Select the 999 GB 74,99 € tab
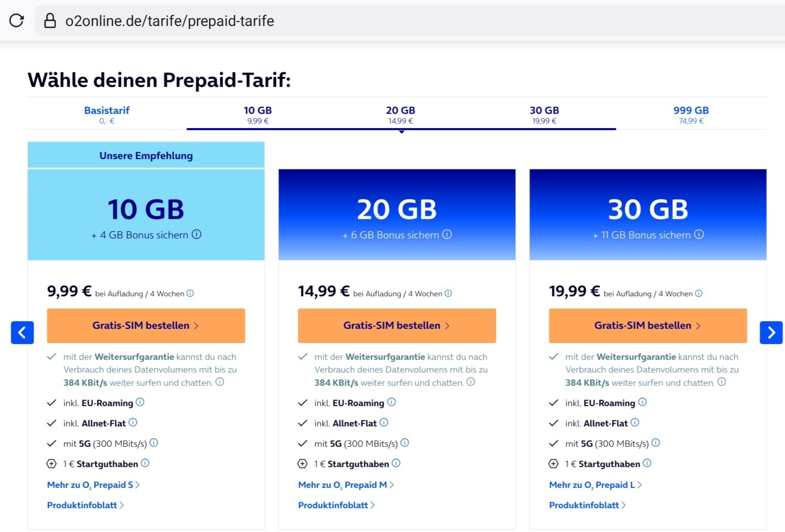The image size is (785, 532). (691, 115)
